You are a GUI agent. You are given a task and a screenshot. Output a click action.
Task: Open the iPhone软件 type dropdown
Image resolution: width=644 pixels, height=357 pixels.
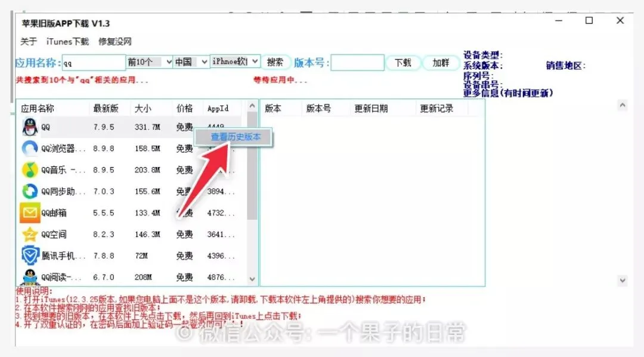[235, 61]
